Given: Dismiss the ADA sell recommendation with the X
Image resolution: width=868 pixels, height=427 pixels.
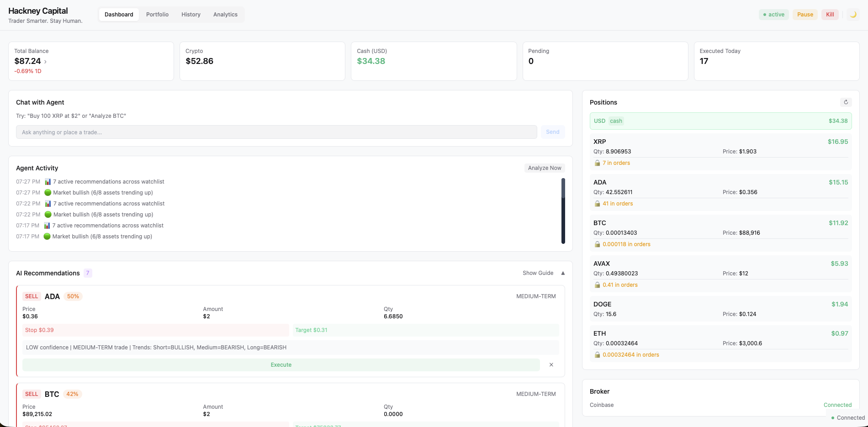Looking at the screenshot, I should pos(551,364).
